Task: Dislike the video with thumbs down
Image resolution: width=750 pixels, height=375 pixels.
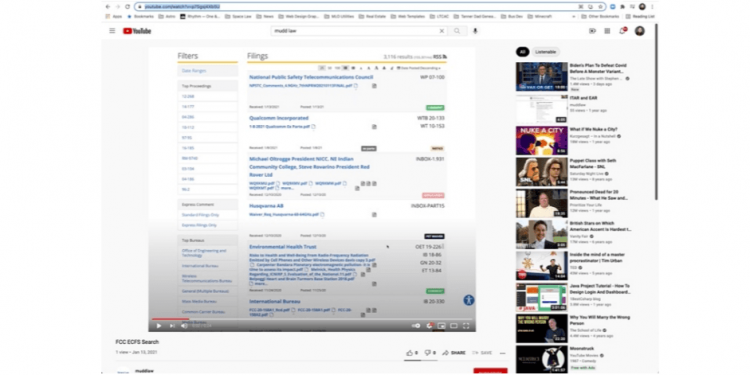Action: 430,353
